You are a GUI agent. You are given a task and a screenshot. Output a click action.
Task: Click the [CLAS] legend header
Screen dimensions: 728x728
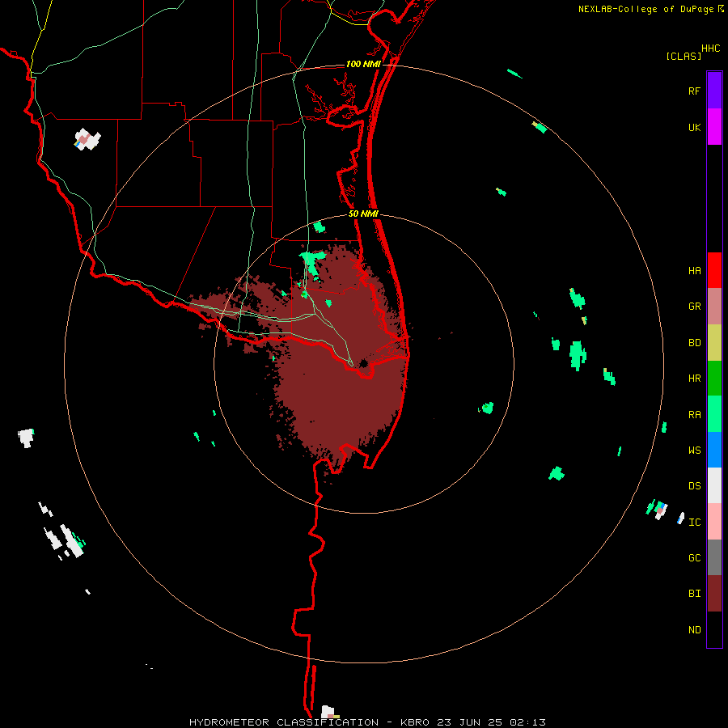[x=684, y=56]
